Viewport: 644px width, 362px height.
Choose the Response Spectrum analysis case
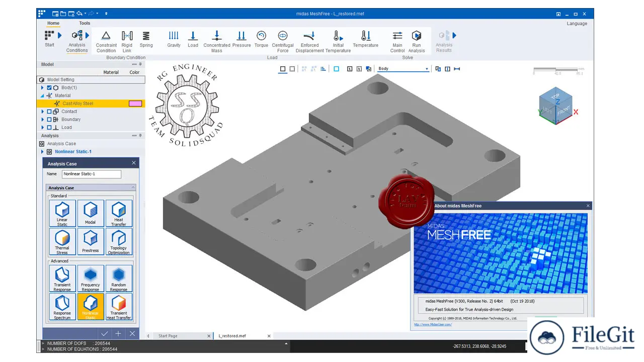62,307
